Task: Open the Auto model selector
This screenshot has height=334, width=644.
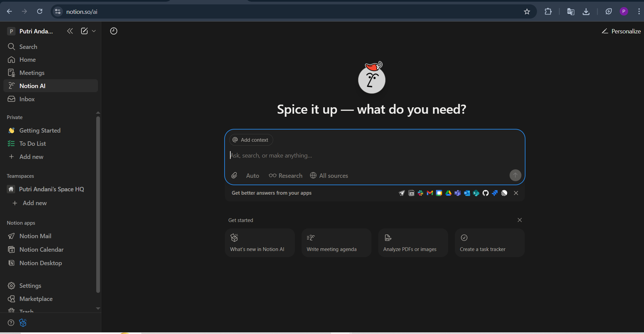Action: [252, 175]
